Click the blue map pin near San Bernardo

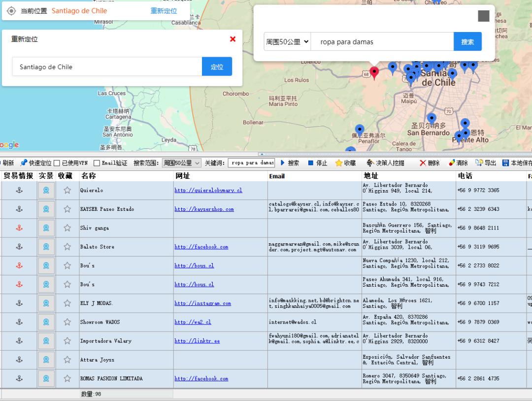click(431, 119)
